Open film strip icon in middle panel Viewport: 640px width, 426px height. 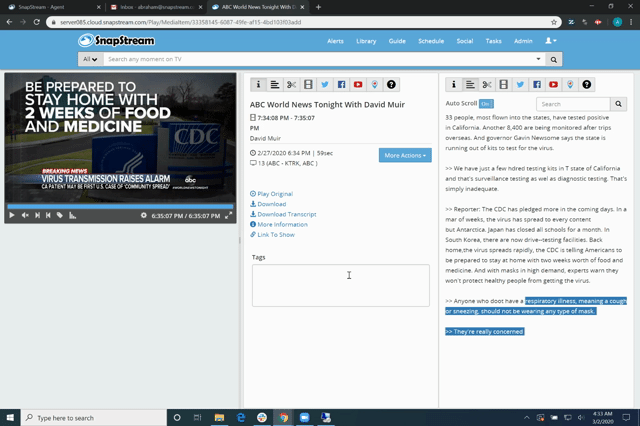point(308,84)
